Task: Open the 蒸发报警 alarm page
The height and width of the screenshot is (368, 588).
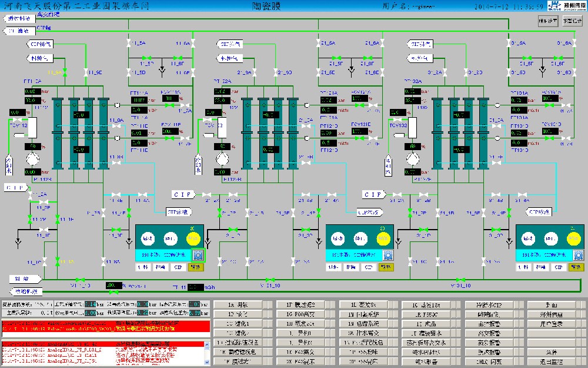Action: tap(489, 343)
